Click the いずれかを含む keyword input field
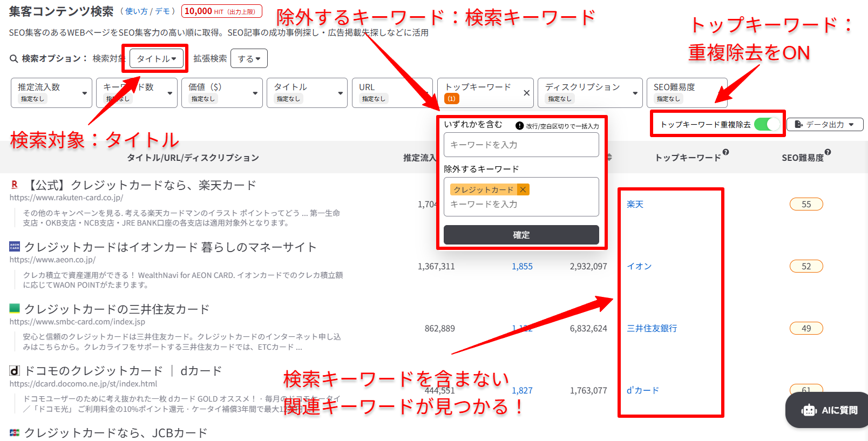Image resolution: width=868 pixels, height=441 pixels. pos(521,145)
